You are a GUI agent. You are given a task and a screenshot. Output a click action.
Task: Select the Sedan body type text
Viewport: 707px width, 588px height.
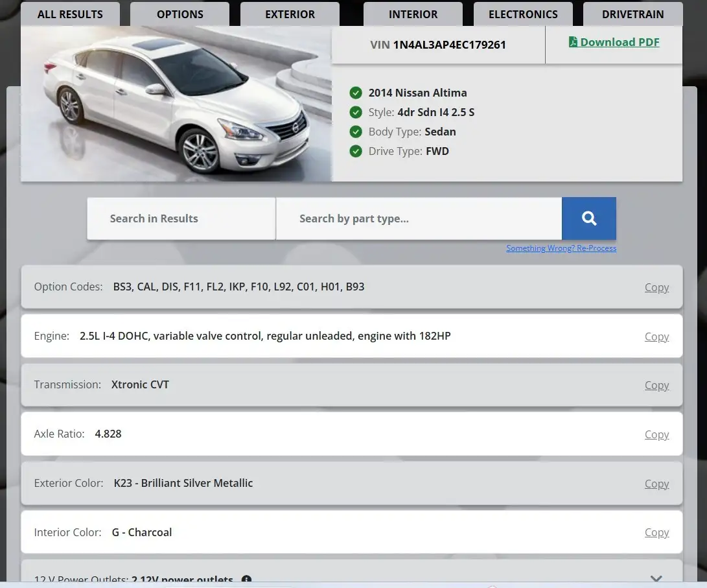pyautogui.click(x=440, y=132)
